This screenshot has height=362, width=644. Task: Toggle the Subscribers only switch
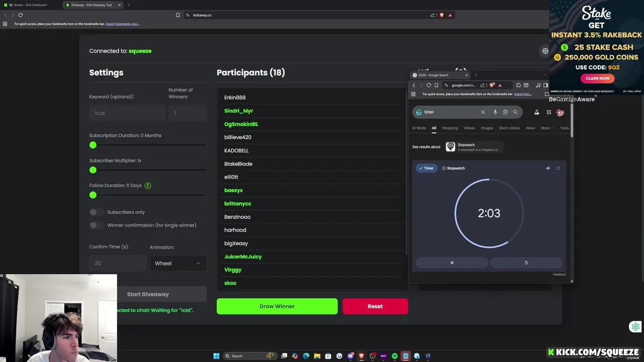click(x=96, y=212)
